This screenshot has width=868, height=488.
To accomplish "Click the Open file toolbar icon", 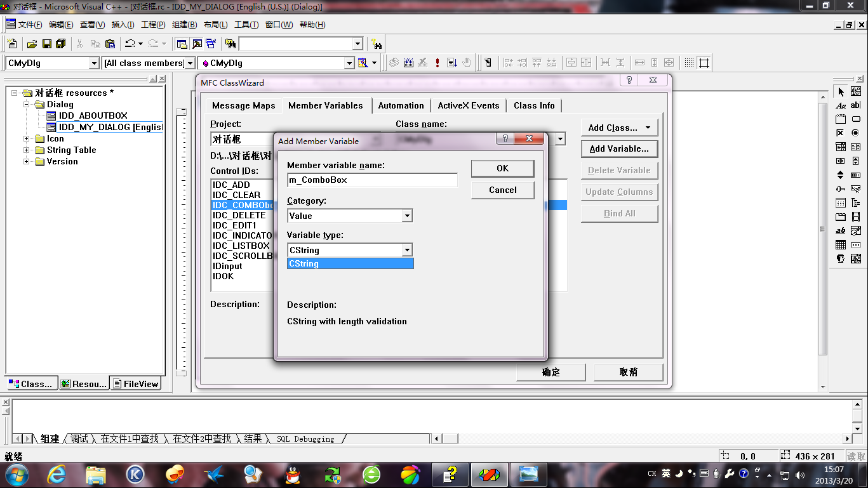I will (x=32, y=44).
